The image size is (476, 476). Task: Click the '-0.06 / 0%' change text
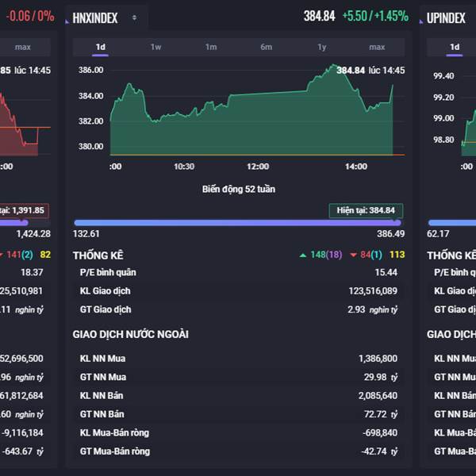point(30,16)
